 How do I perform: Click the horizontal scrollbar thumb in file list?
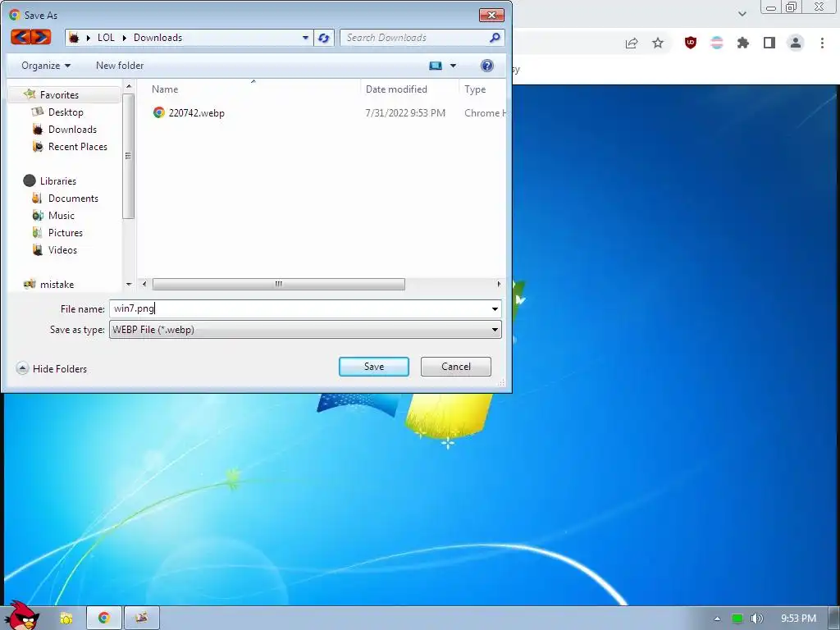click(279, 284)
